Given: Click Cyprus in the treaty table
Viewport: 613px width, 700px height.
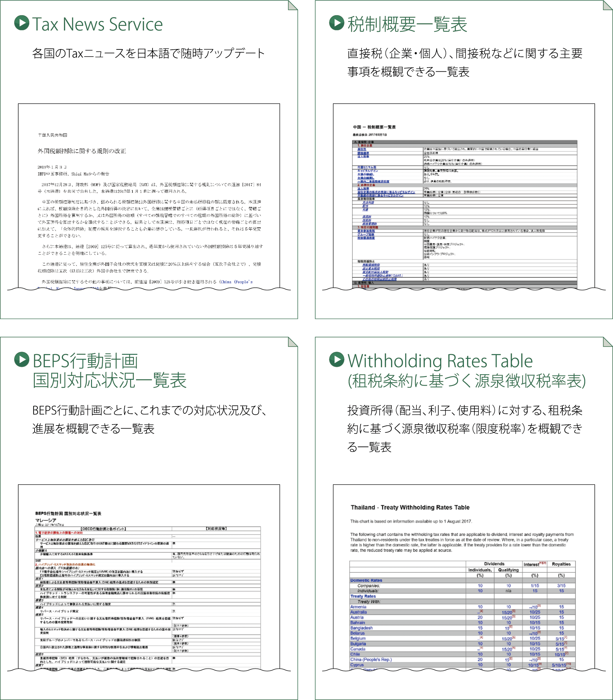Looking at the screenshot, I should coord(357,665).
